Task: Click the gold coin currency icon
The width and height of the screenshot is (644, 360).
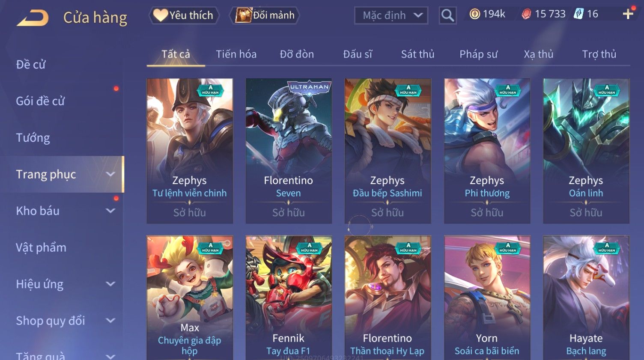Action: point(474,14)
